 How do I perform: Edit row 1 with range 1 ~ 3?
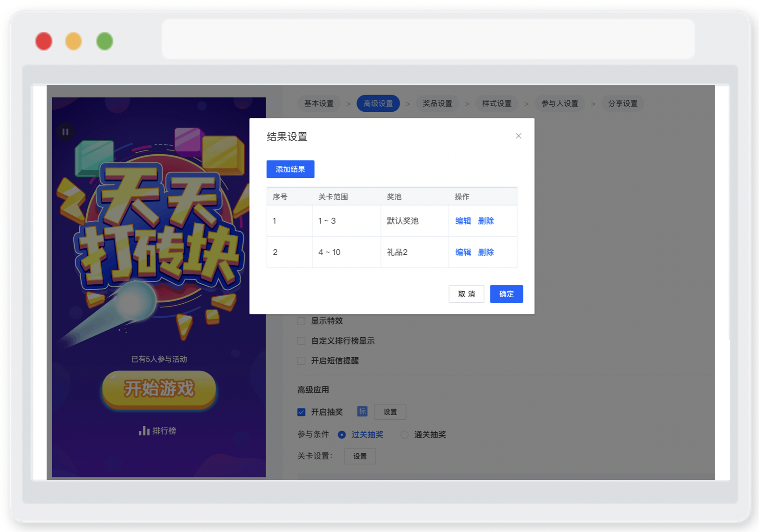click(x=463, y=221)
